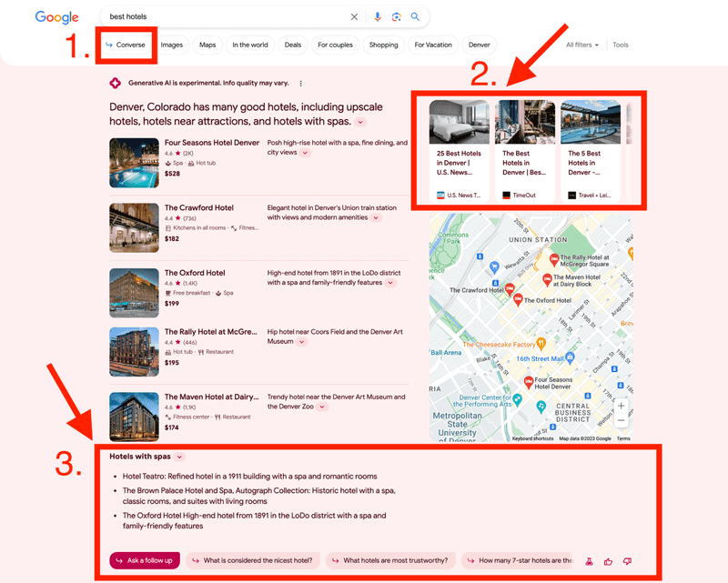Give a thumbs down to the response
The width and height of the screenshot is (728, 583).
click(x=627, y=561)
